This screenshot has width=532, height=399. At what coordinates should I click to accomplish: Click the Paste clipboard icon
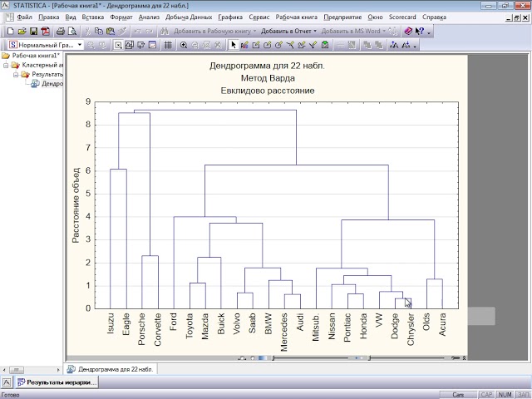click(111, 32)
